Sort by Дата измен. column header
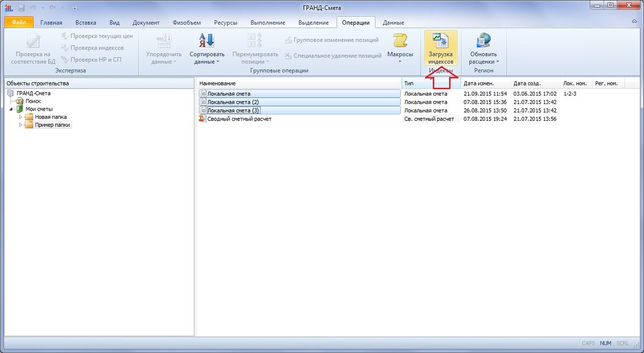 point(486,84)
